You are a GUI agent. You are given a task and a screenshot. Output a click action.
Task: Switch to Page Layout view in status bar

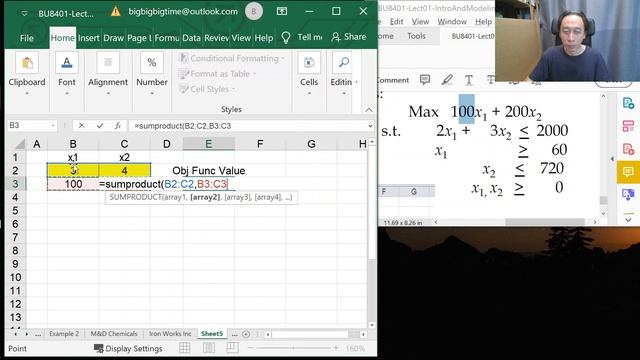(209, 348)
